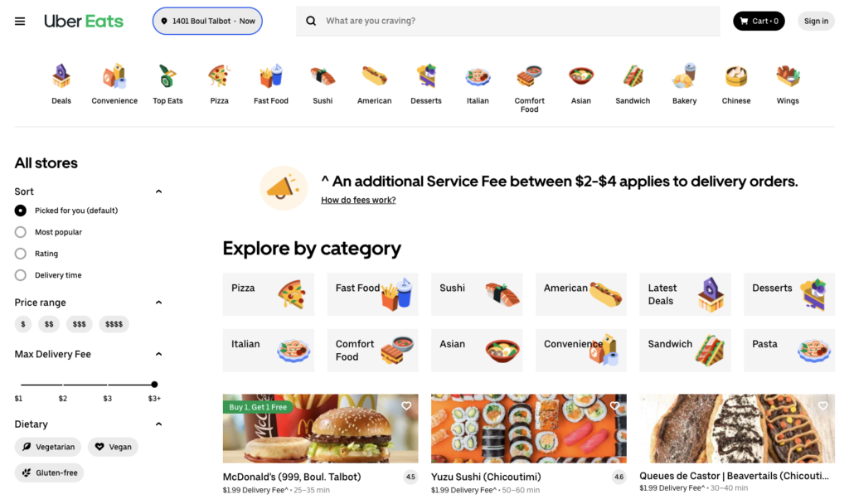Choose Most popular sorting
Screen dimensions: 849x504
click(x=20, y=232)
